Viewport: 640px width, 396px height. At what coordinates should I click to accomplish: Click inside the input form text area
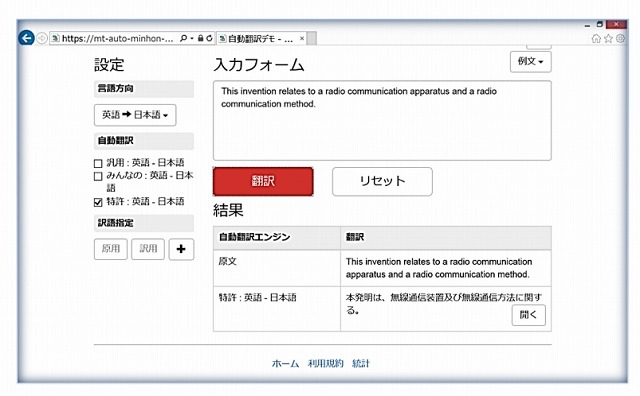tap(382, 120)
